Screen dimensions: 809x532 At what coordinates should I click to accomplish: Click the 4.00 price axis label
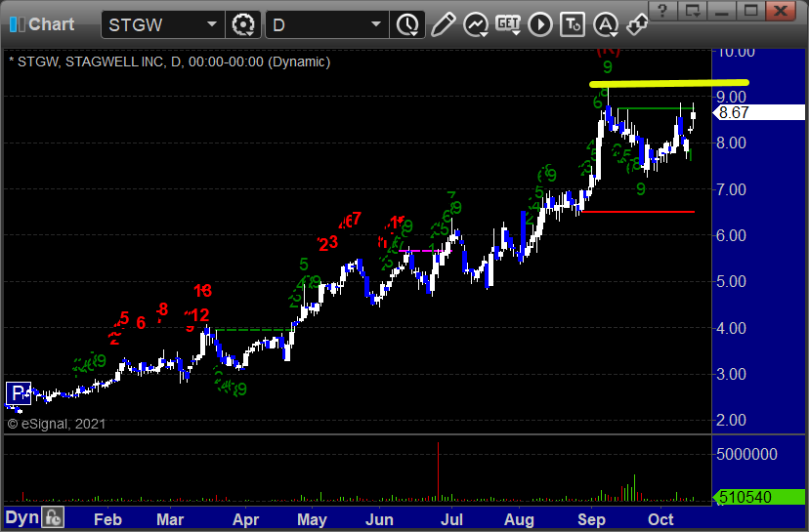click(731, 328)
